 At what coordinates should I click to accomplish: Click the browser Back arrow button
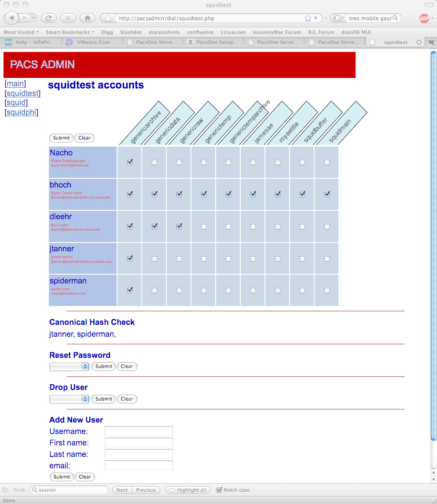[x=11, y=18]
